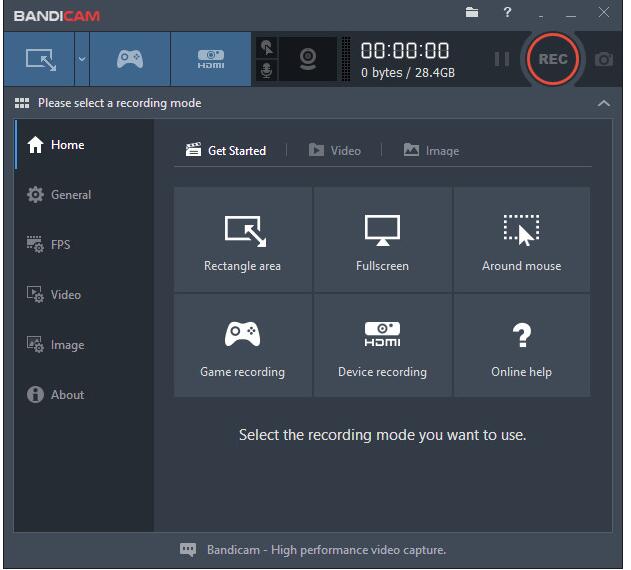The width and height of the screenshot is (631, 570).
Task: Switch to the Video tab in Home
Action: click(335, 151)
